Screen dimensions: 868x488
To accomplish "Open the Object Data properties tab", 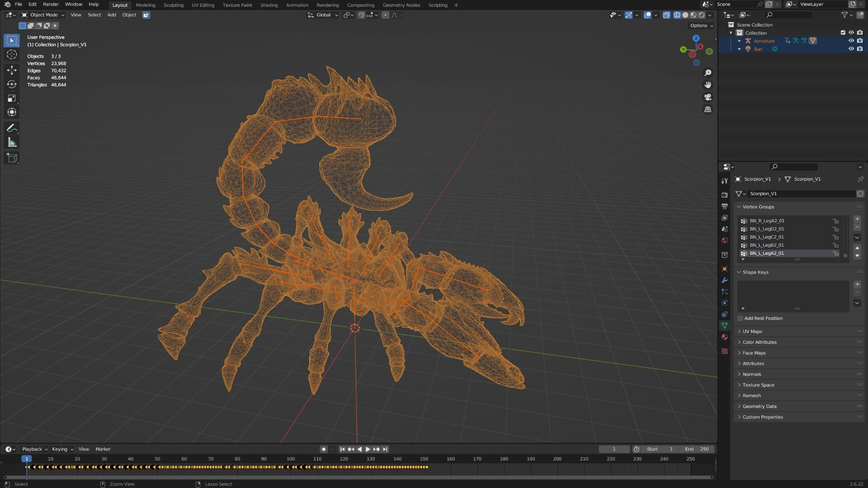I will point(725,325).
